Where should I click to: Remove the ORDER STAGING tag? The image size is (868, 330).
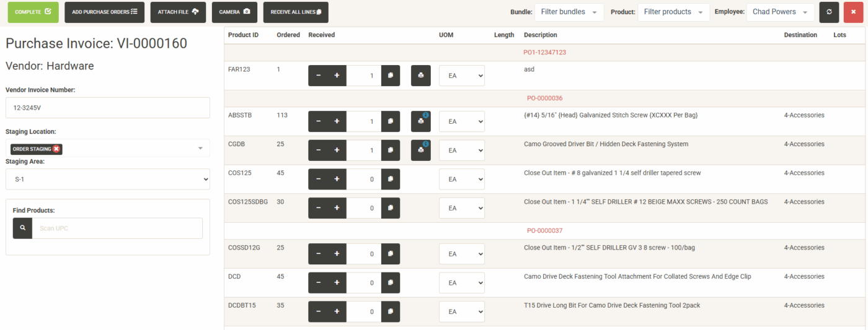[56, 149]
